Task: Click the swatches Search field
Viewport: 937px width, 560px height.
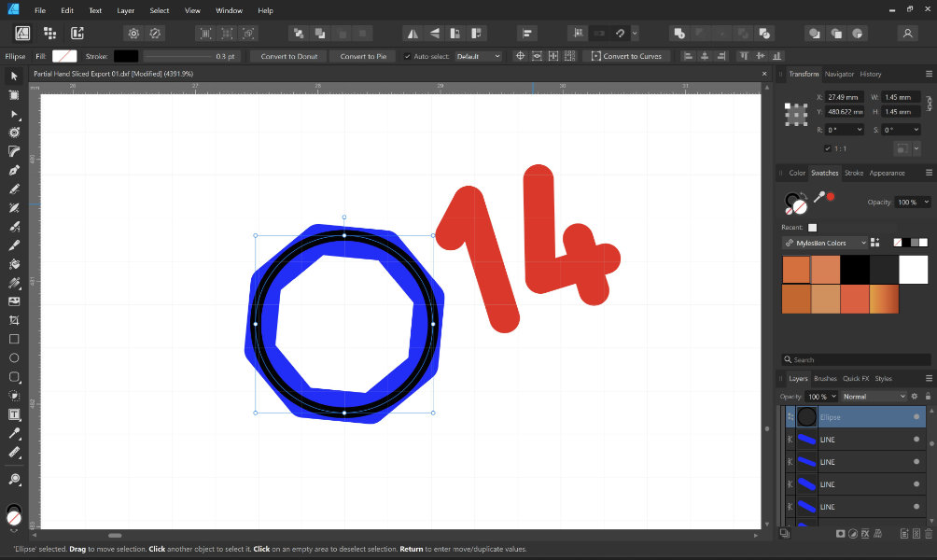Action: (x=856, y=359)
